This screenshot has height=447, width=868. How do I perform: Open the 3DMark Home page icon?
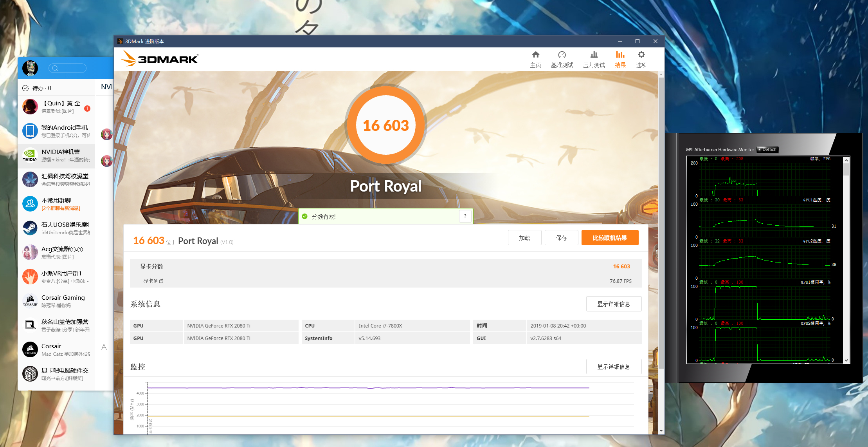pyautogui.click(x=535, y=55)
